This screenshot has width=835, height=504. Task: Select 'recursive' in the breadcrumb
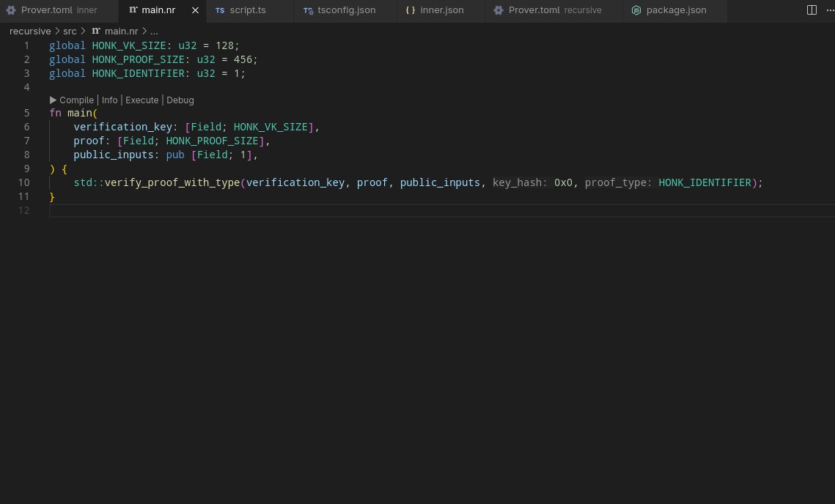pos(30,31)
